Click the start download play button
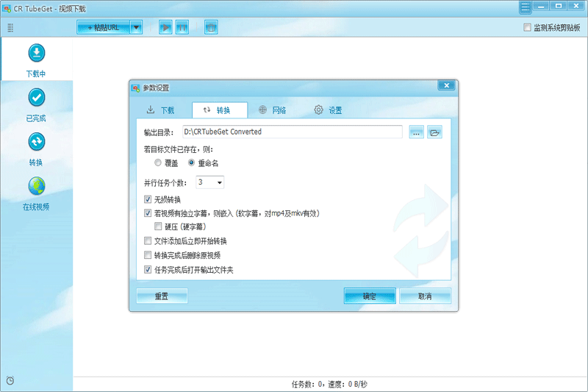 (x=165, y=27)
